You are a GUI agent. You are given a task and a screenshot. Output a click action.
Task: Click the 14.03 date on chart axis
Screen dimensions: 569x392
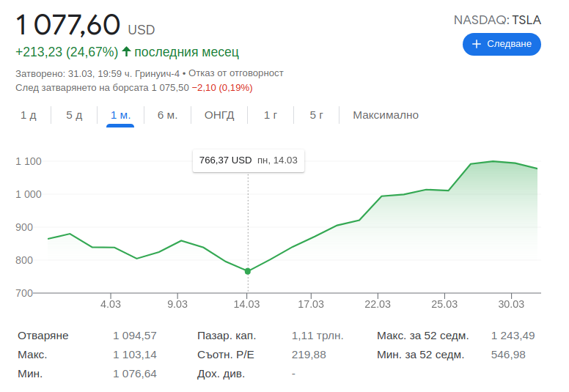click(246, 304)
